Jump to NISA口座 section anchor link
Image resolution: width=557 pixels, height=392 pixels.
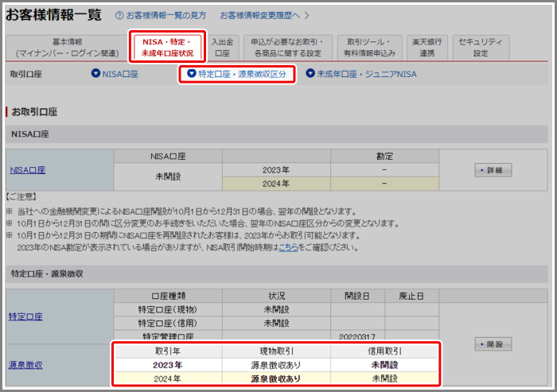click(120, 74)
